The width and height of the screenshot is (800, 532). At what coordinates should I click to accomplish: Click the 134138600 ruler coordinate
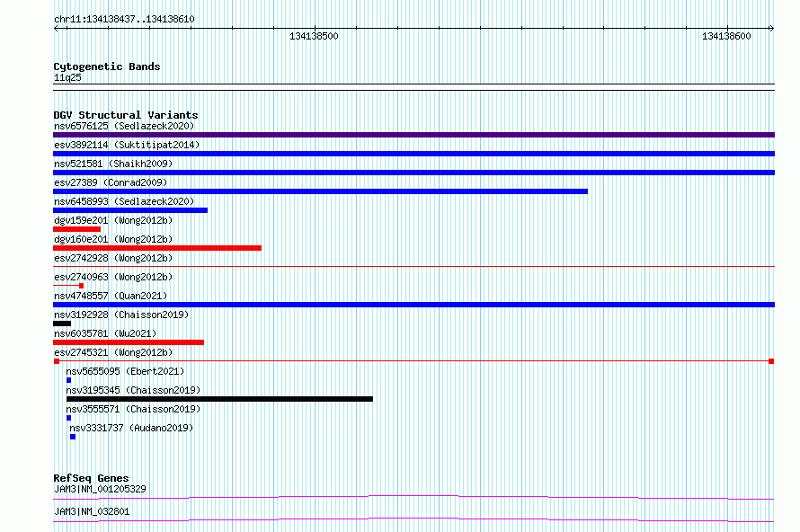point(726,36)
